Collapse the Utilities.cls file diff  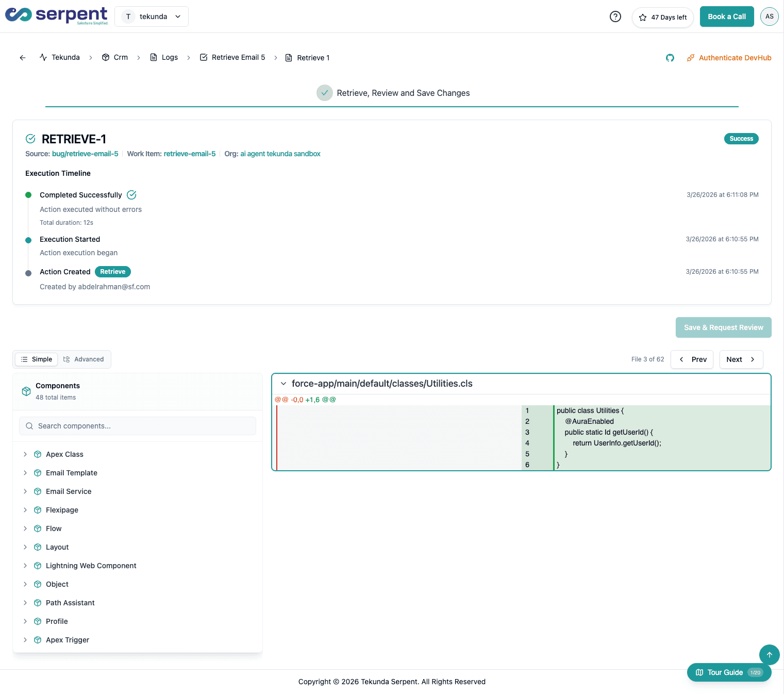click(x=283, y=384)
